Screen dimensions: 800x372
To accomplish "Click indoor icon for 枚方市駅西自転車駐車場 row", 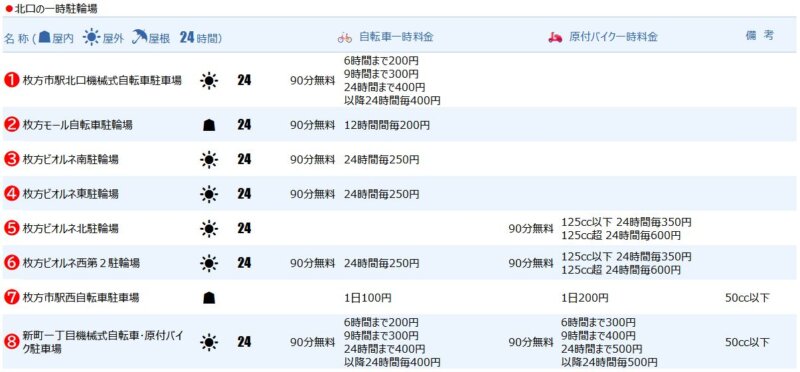I will coord(209,297).
